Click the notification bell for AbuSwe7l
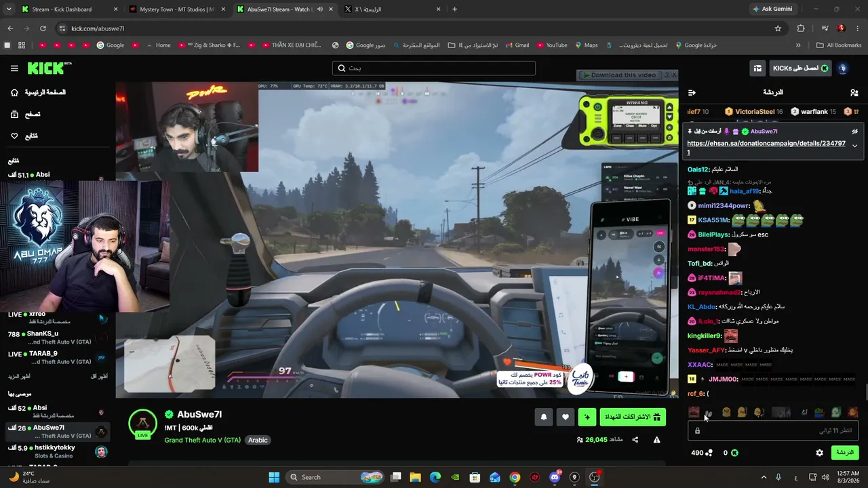 coord(543,418)
